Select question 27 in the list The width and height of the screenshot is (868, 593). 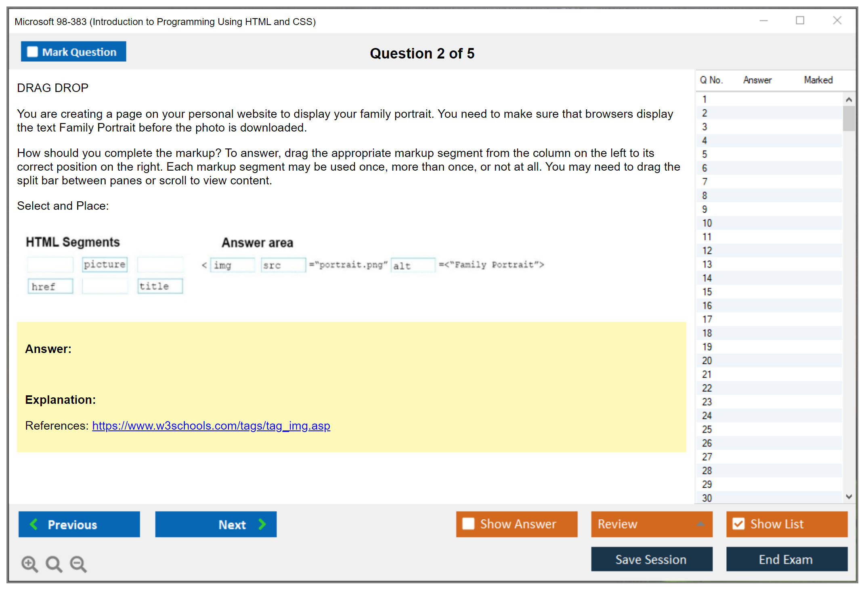(707, 457)
